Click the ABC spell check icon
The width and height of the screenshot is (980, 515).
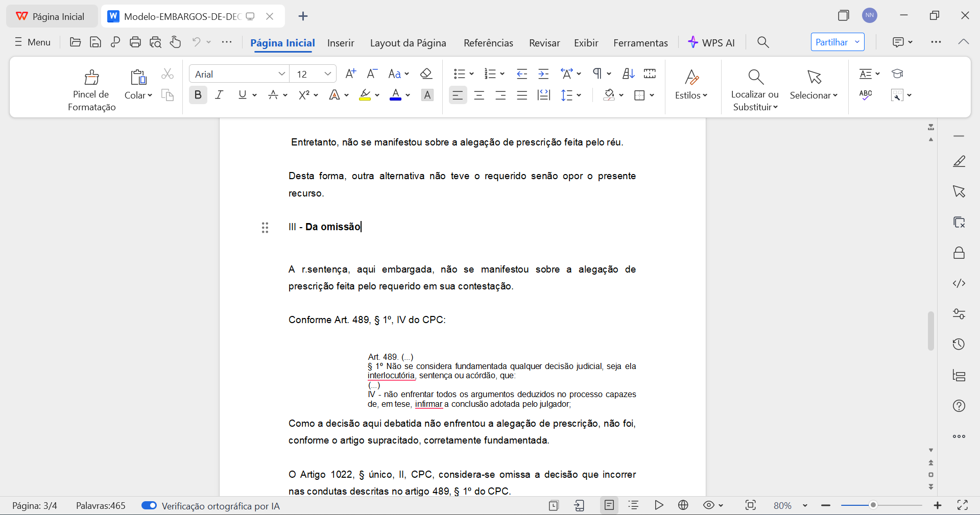(866, 95)
